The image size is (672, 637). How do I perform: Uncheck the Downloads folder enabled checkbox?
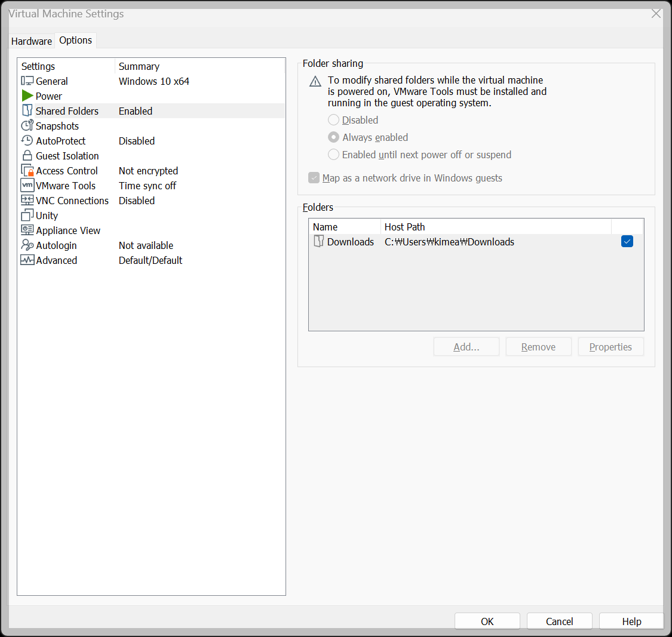[x=627, y=242]
